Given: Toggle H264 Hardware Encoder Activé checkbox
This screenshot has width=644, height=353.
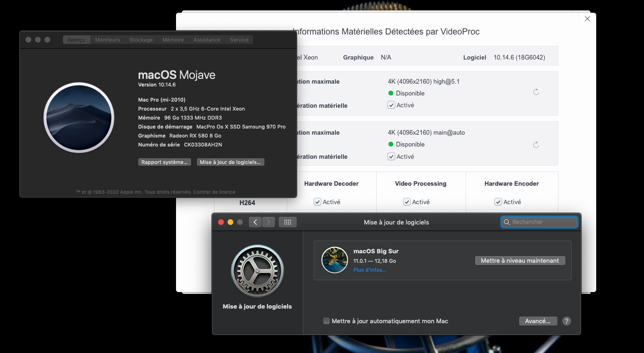Looking at the screenshot, I should click(498, 202).
